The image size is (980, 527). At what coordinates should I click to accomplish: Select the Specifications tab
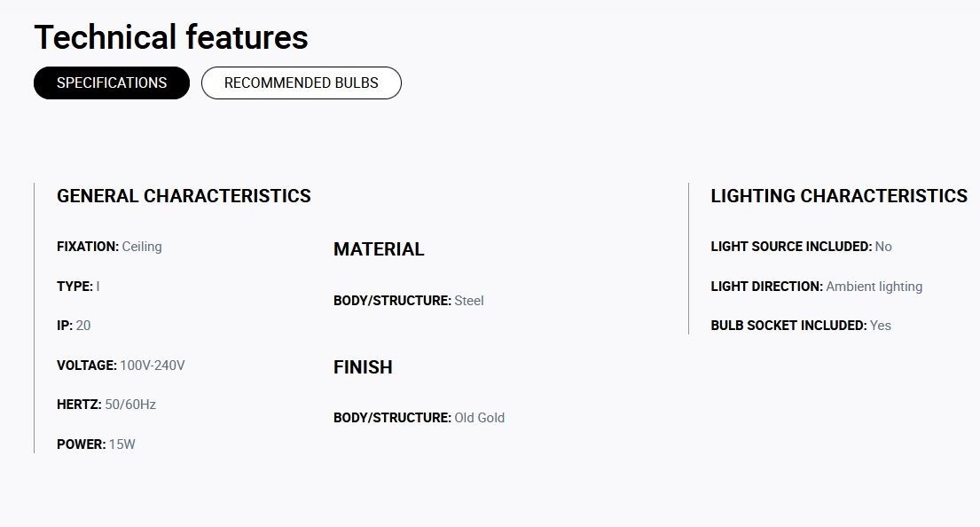point(112,83)
